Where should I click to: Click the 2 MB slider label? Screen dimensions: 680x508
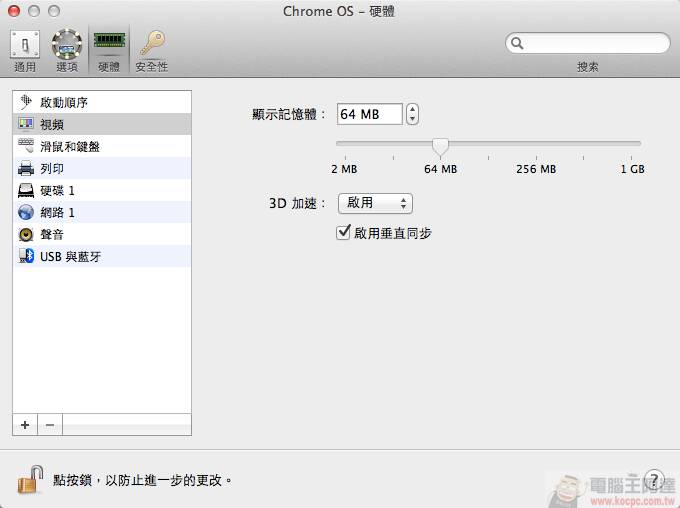tap(344, 169)
